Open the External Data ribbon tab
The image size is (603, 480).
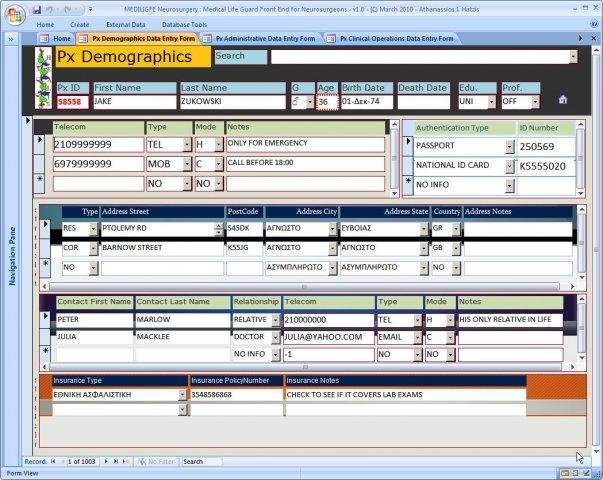coord(125,24)
